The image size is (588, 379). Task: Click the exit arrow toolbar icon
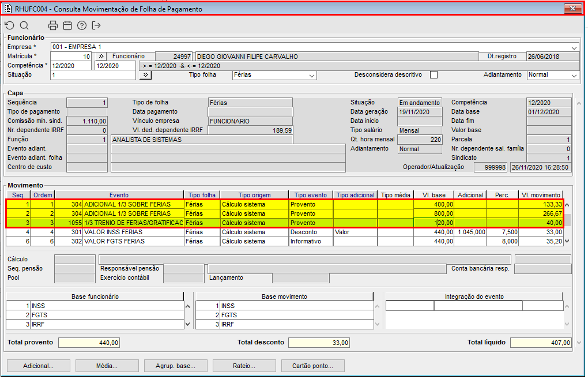[x=96, y=25]
